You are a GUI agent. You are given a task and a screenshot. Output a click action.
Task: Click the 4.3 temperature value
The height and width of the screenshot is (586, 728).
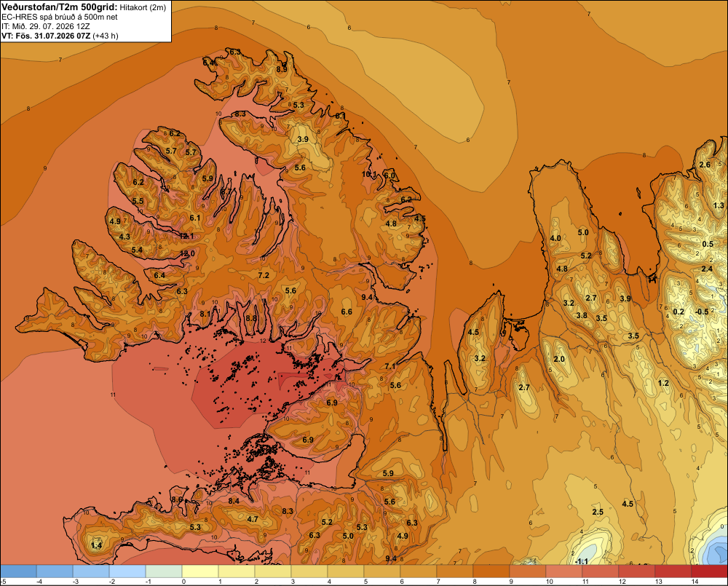(x=125, y=237)
